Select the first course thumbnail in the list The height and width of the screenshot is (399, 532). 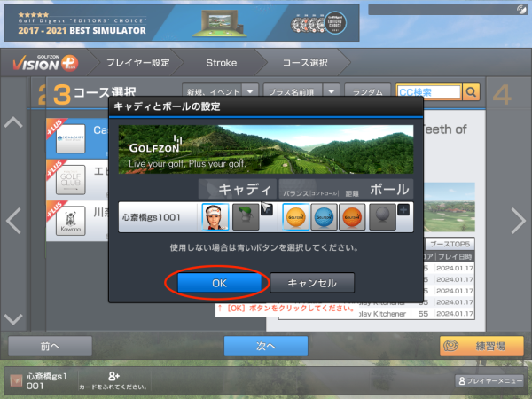pos(71,138)
